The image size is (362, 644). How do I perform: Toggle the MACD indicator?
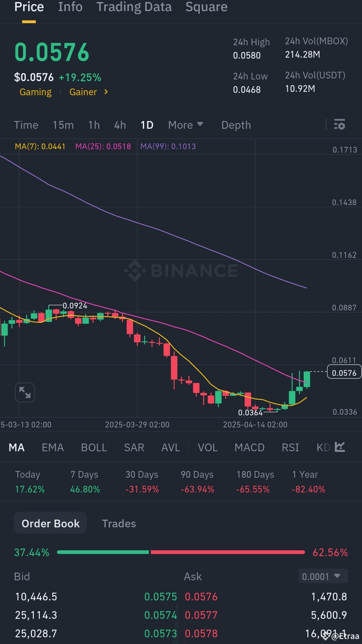coord(249,448)
